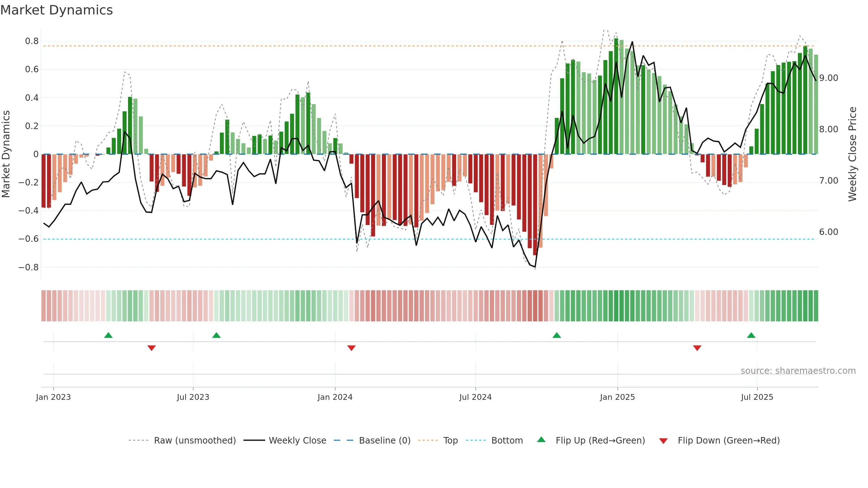Viewport: 868px width, 488px height.
Task: Click the Jan 2024 x-axis label
Action: tap(335, 397)
